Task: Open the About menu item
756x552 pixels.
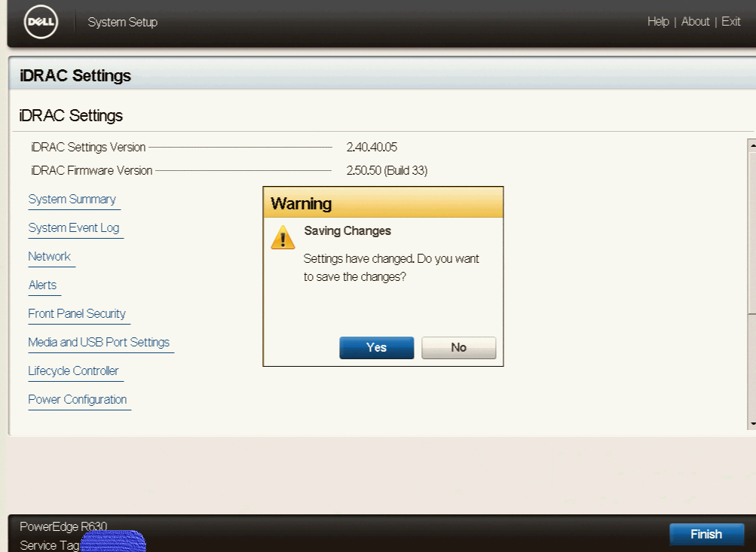Action: tap(695, 22)
